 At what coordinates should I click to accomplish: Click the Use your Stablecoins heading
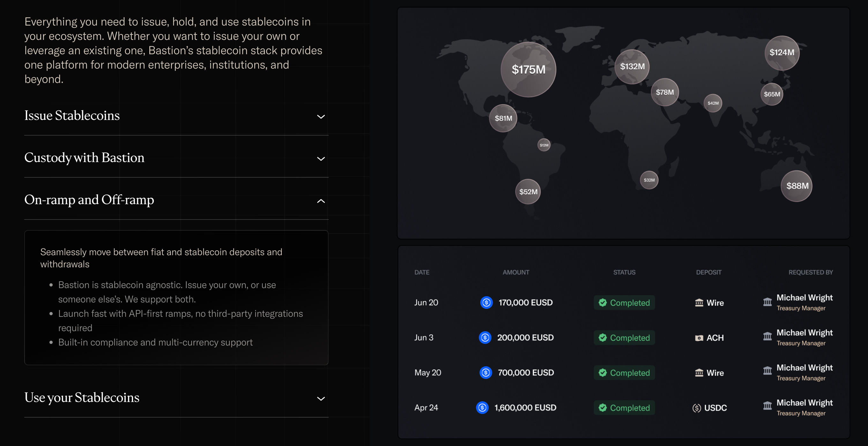pyautogui.click(x=82, y=398)
